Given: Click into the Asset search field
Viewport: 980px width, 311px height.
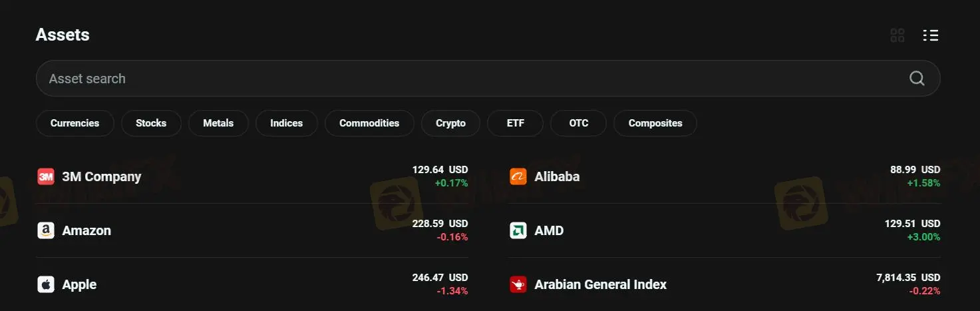Looking at the screenshot, I should [466, 79].
